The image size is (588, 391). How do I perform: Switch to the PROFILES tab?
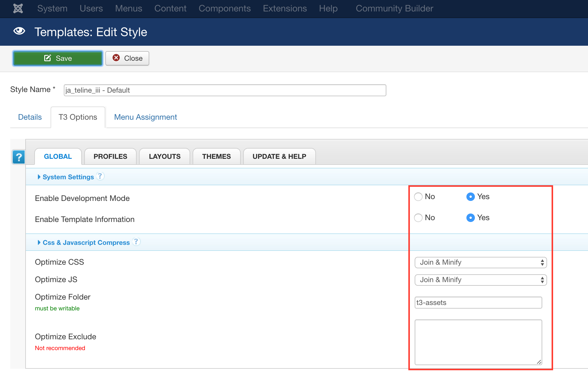[110, 156]
